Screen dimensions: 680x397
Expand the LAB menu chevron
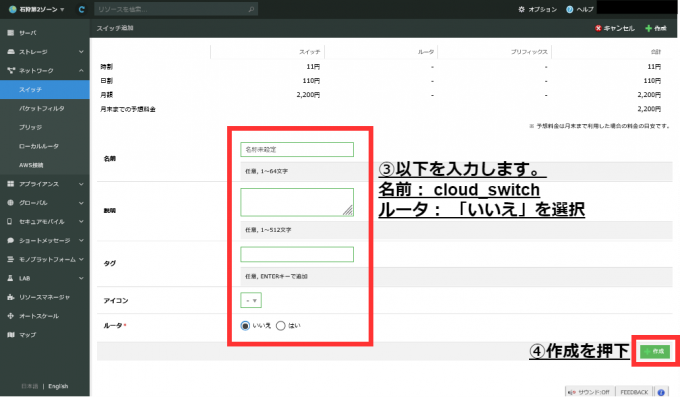pyautogui.click(x=81, y=278)
